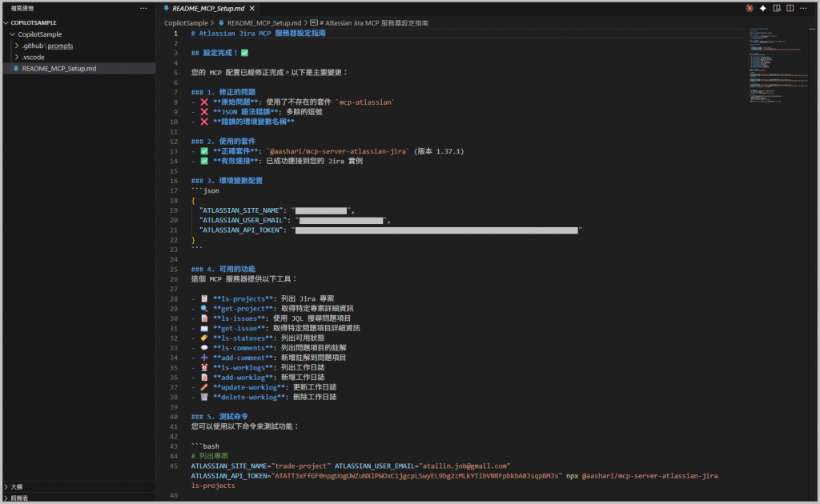
Task: Click the '## 設定完成！' heading line
Action: (219, 53)
